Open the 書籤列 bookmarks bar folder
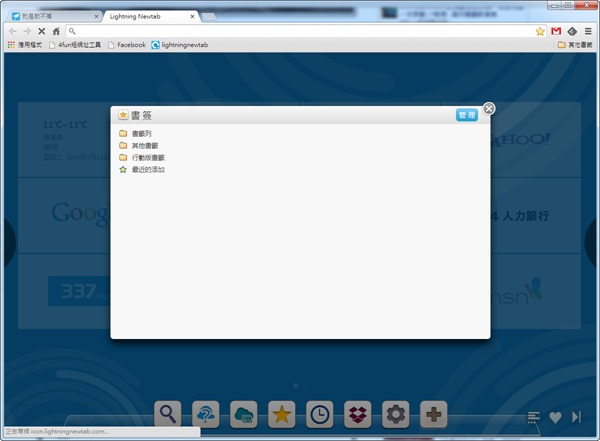The image size is (600, 441). pos(135,134)
